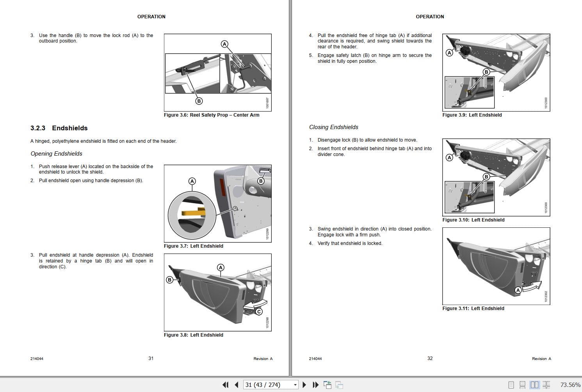This screenshot has height=392, width=582.
Task: Click the Figure 3.11 closed endshield illustration
Action: [x=496, y=266]
